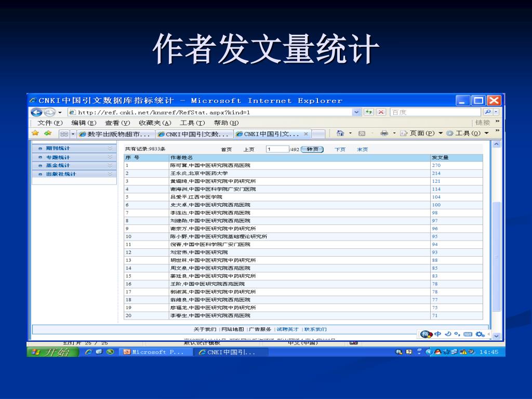Click the red Stop loading icon
This screenshot has width=532, height=399.
tap(381, 112)
